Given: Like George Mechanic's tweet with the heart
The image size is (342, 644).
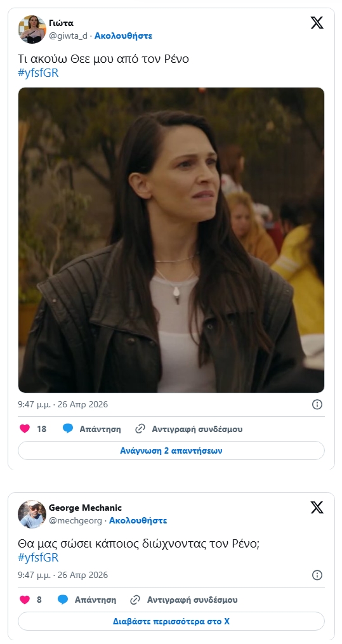Looking at the screenshot, I should (25, 600).
